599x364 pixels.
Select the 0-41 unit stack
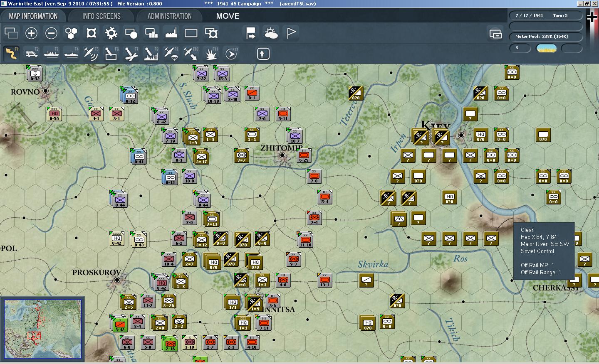pyautogui.click(x=139, y=157)
